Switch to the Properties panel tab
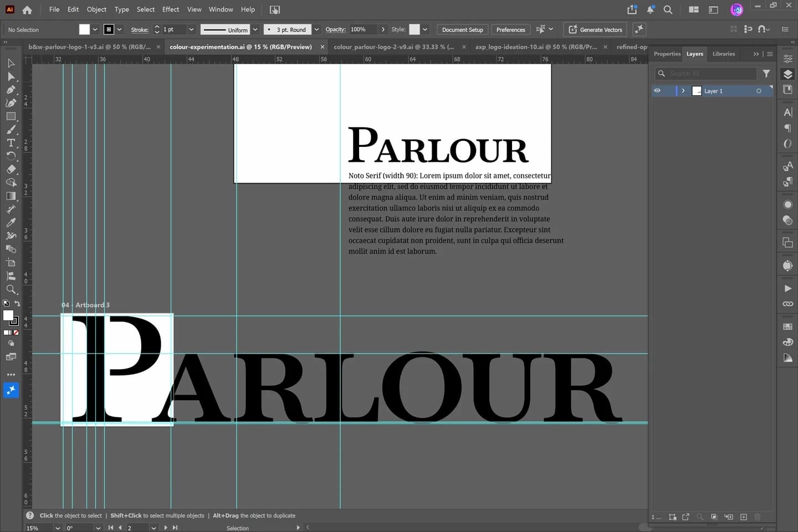This screenshot has height=532, width=798. [x=667, y=54]
